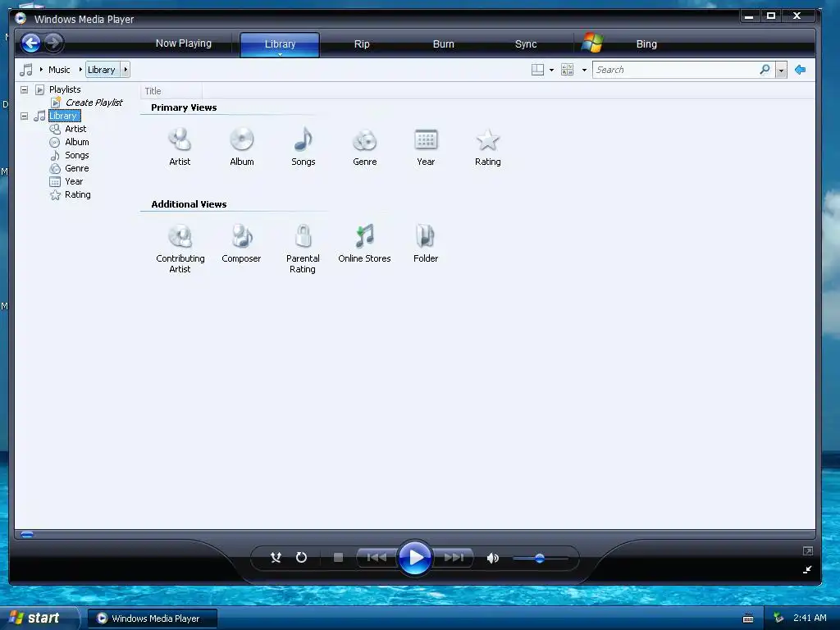Collapse the Library tree node

coord(24,116)
